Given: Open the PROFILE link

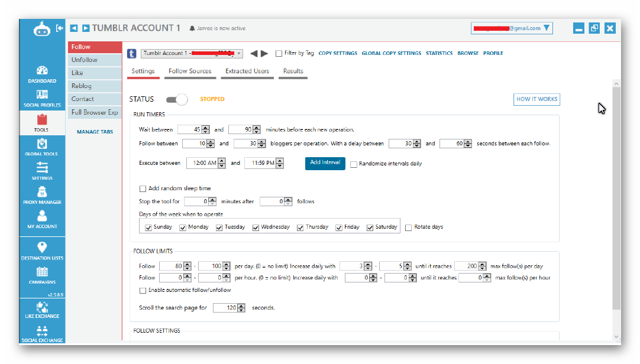Looking at the screenshot, I should [x=493, y=53].
